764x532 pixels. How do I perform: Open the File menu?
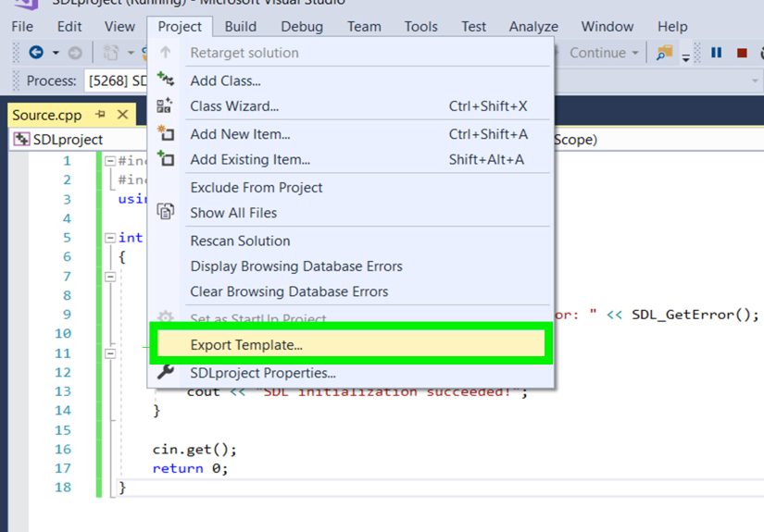22,26
